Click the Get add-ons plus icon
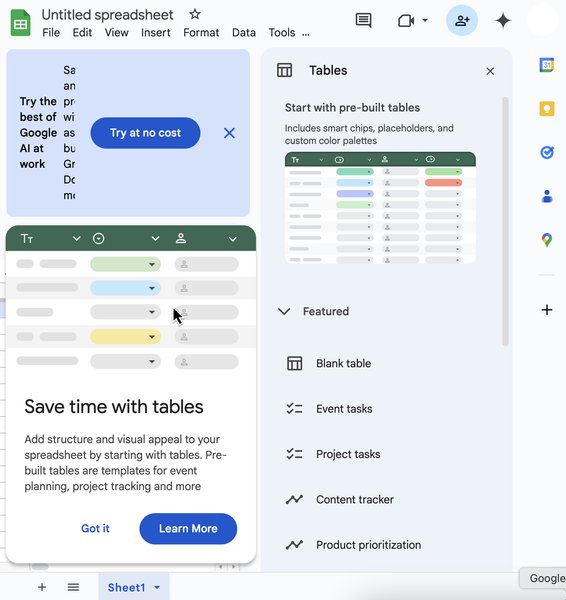Viewport: 566px width, 600px height. pyautogui.click(x=547, y=310)
